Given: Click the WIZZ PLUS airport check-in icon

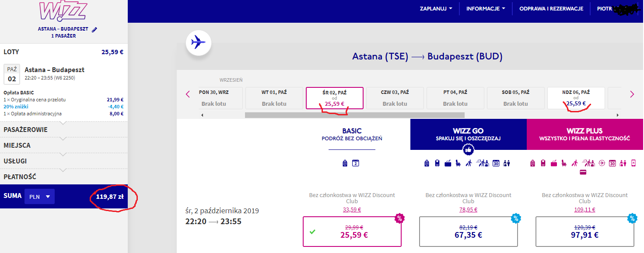Looking at the screenshot, I should [588, 163].
